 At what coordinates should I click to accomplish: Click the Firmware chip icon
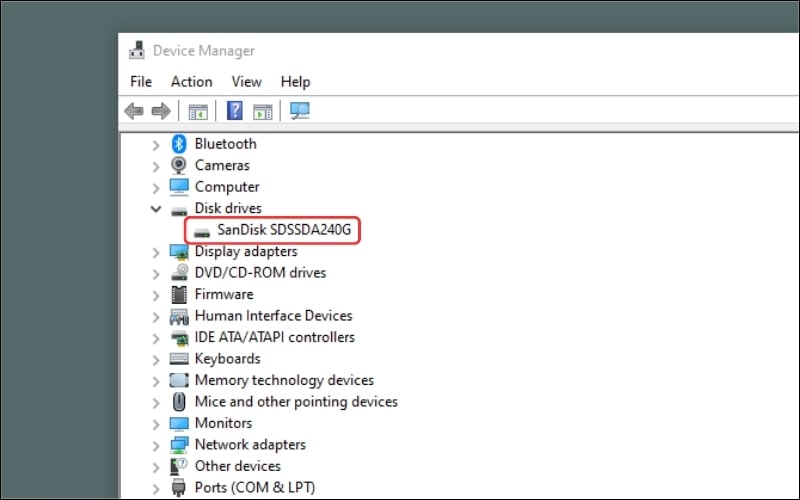coord(180,294)
